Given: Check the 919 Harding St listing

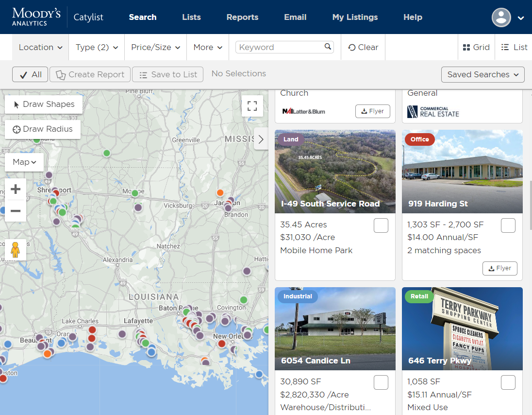Looking at the screenshot, I should click(508, 225).
